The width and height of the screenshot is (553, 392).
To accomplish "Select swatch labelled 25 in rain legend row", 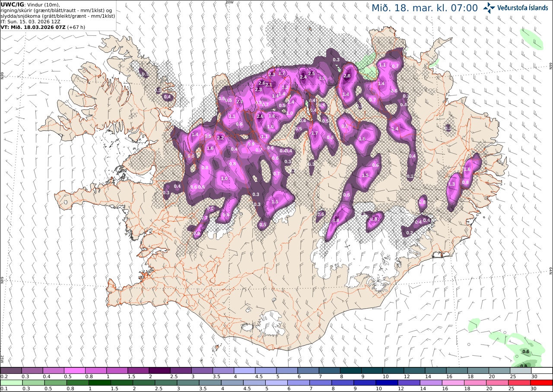I will pos(520,383).
